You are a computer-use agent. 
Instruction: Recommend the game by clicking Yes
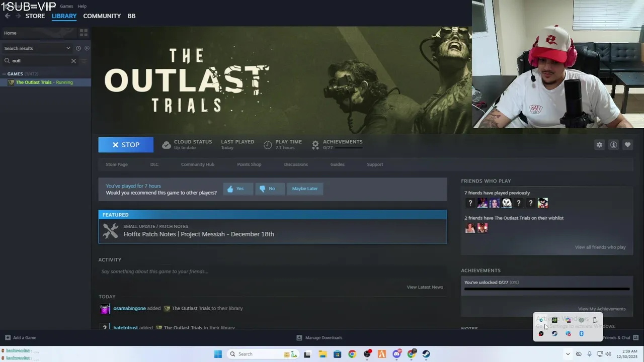[x=238, y=189]
